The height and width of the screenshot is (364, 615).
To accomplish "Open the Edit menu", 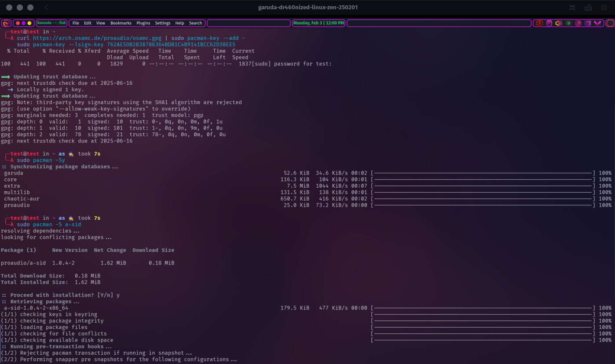I will pyautogui.click(x=88, y=23).
